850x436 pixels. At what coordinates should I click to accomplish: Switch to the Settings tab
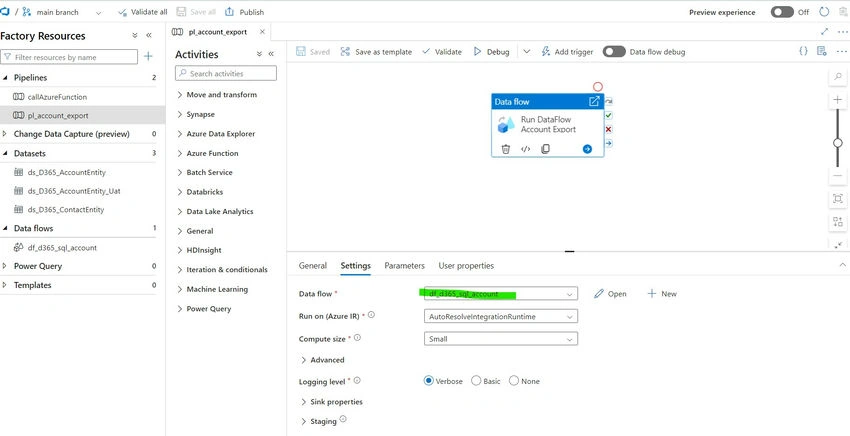tap(356, 266)
